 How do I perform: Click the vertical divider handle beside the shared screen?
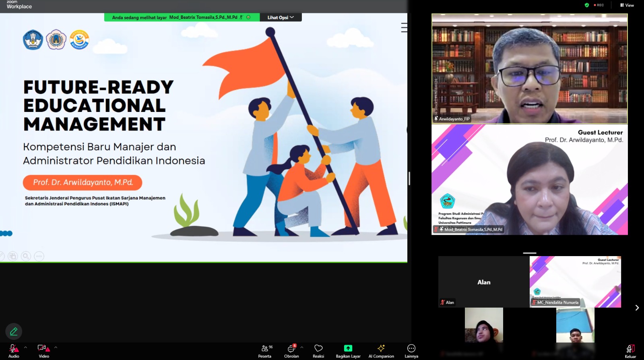coord(409,178)
